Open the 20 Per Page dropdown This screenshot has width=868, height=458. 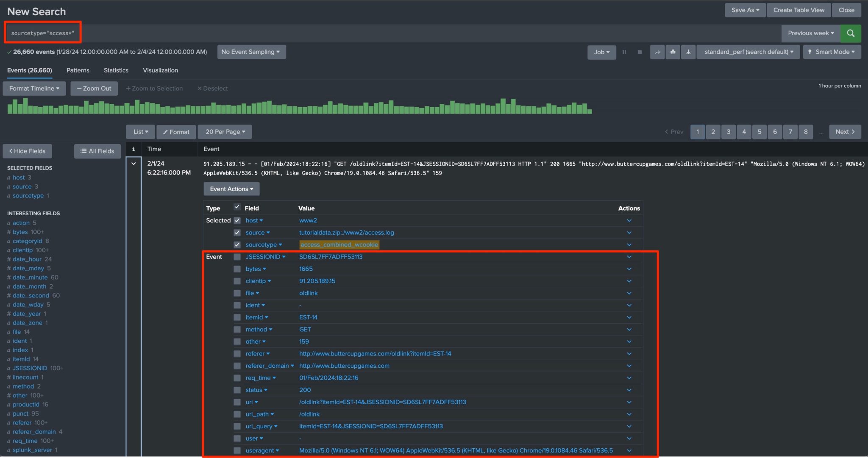(x=225, y=132)
